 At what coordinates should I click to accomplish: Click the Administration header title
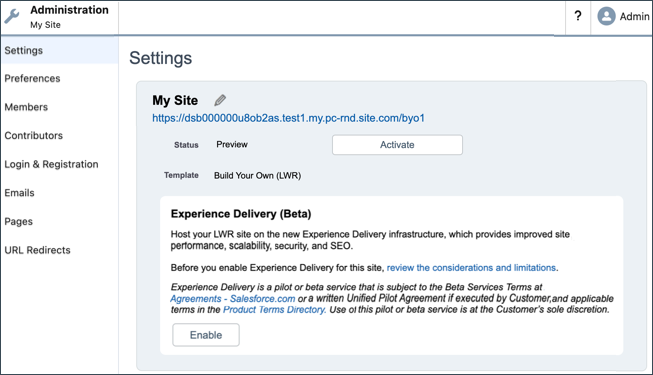coord(69,10)
